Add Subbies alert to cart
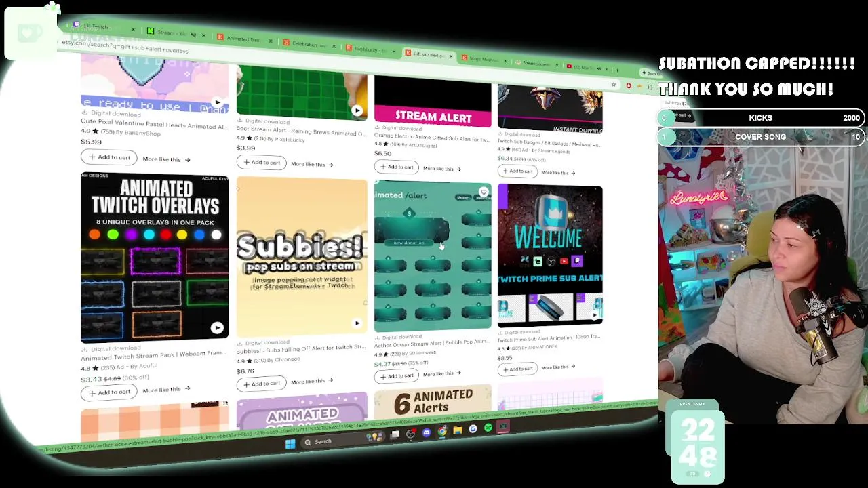868x488 pixels. click(x=261, y=384)
